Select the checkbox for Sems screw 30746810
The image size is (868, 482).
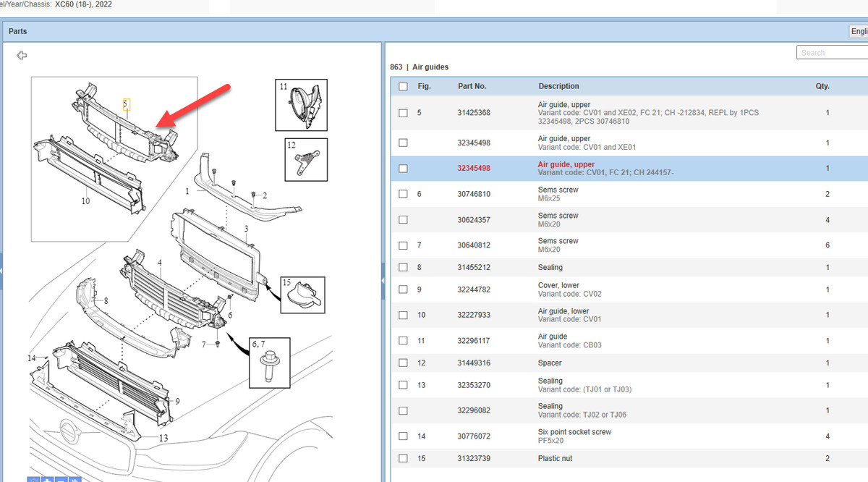pyautogui.click(x=403, y=194)
